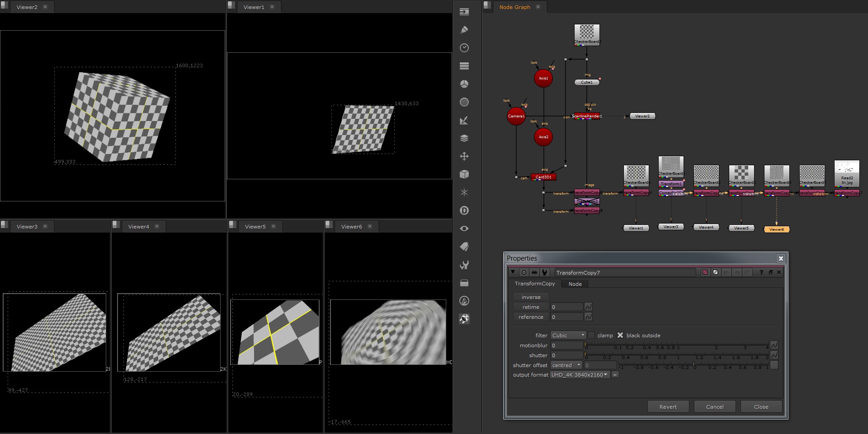Image resolution: width=868 pixels, height=434 pixels.
Task: Open the Transform nodes toolbar menu
Action: point(464,156)
